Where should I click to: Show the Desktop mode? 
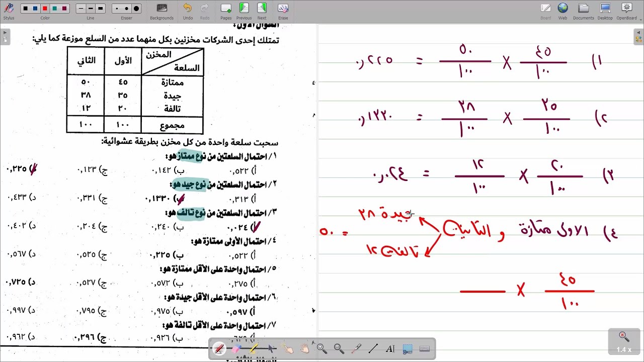point(605,11)
